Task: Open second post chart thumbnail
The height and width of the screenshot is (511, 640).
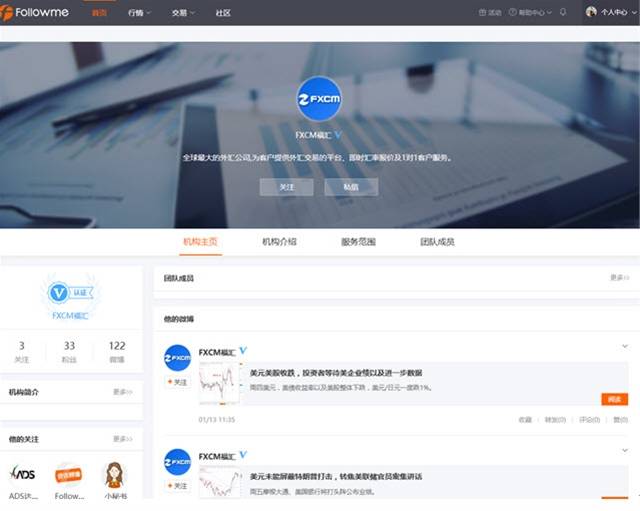Action: point(220,482)
